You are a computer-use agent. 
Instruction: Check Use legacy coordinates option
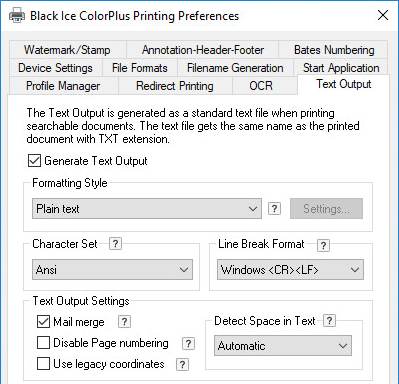[43, 364]
